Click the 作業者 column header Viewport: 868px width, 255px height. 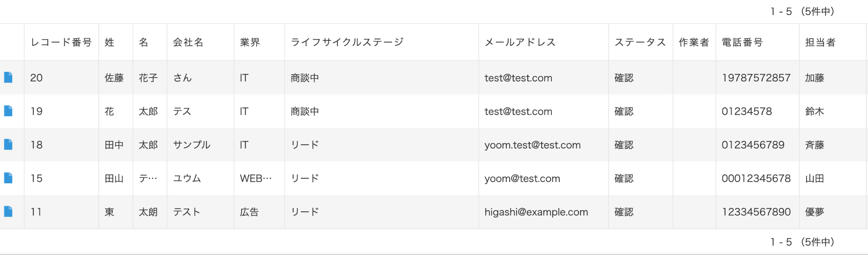[x=694, y=42]
